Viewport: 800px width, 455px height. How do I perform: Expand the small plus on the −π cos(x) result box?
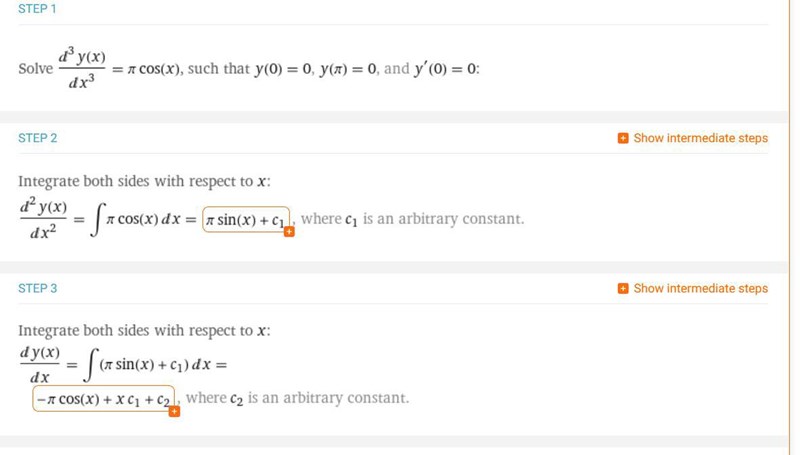coord(174,411)
